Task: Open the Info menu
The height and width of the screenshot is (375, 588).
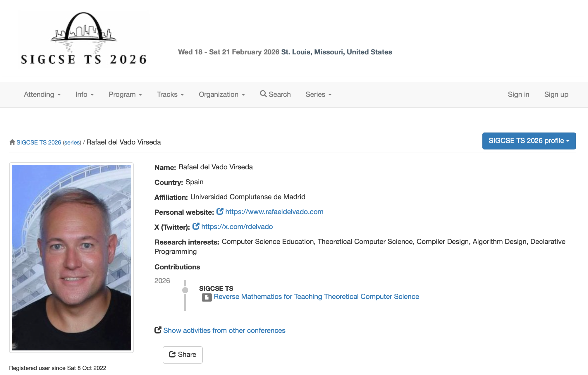Action: (85, 94)
